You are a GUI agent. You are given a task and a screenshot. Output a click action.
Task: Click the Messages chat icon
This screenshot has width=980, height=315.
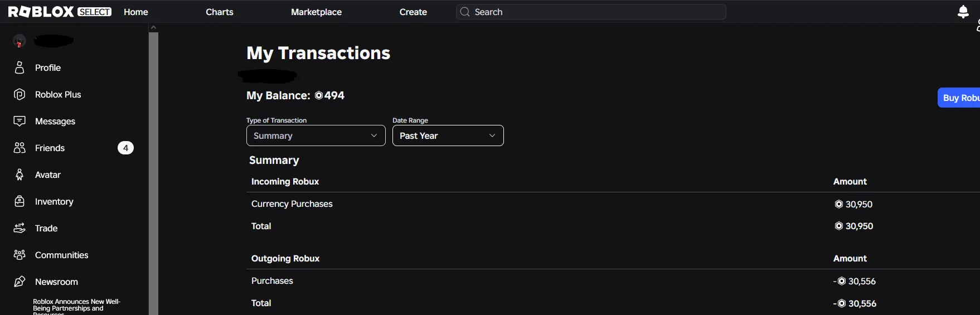point(20,121)
